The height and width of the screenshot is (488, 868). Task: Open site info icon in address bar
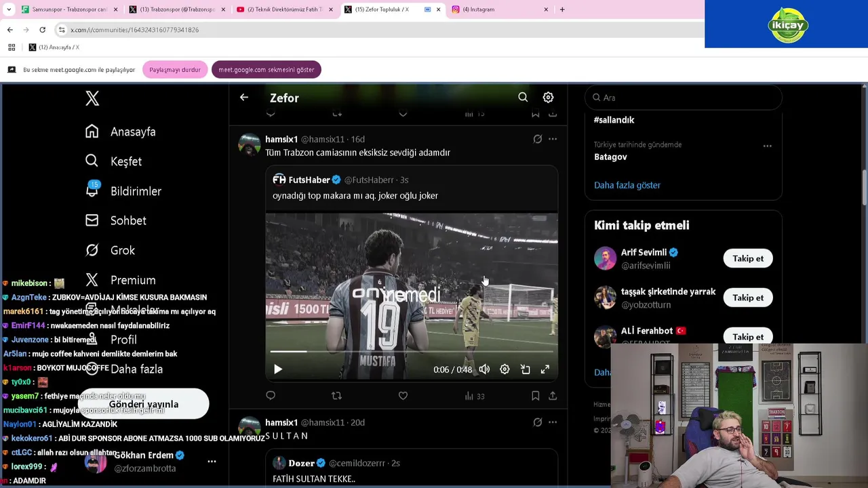[x=62, y=30]
